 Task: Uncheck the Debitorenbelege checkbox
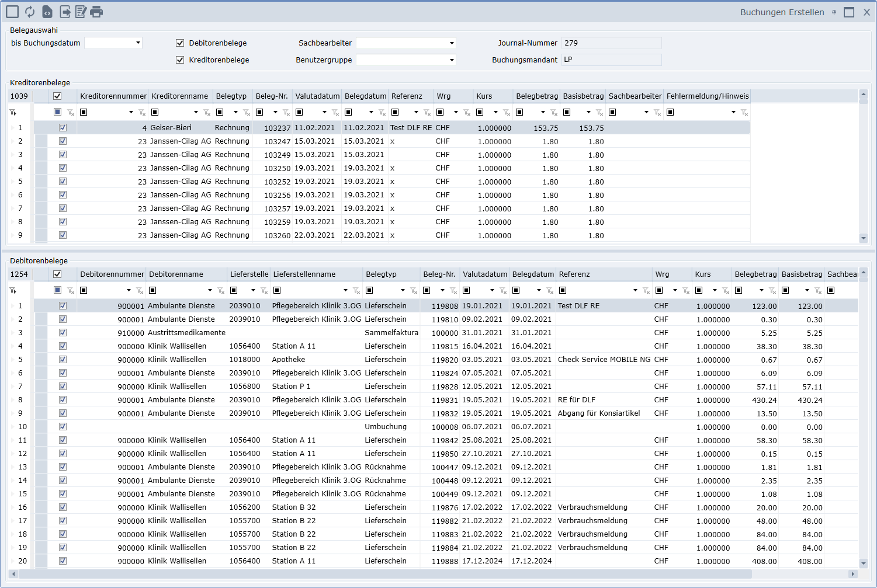180,43
